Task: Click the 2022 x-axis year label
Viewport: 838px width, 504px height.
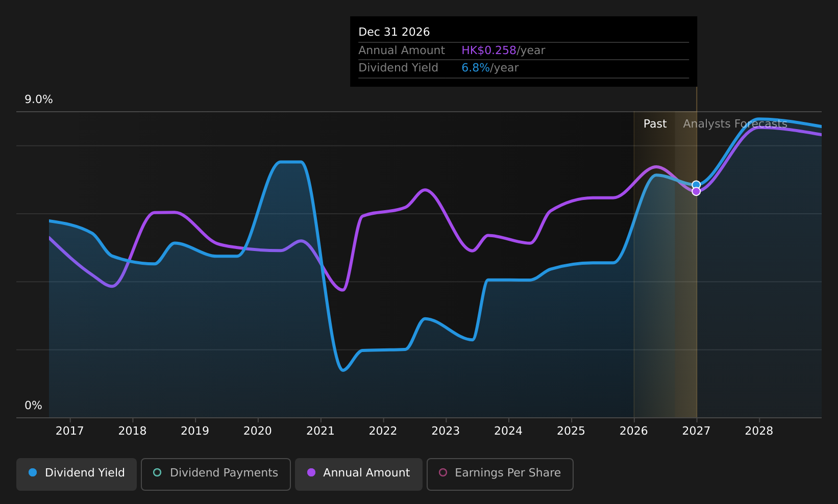Action: tap(383, 431)
